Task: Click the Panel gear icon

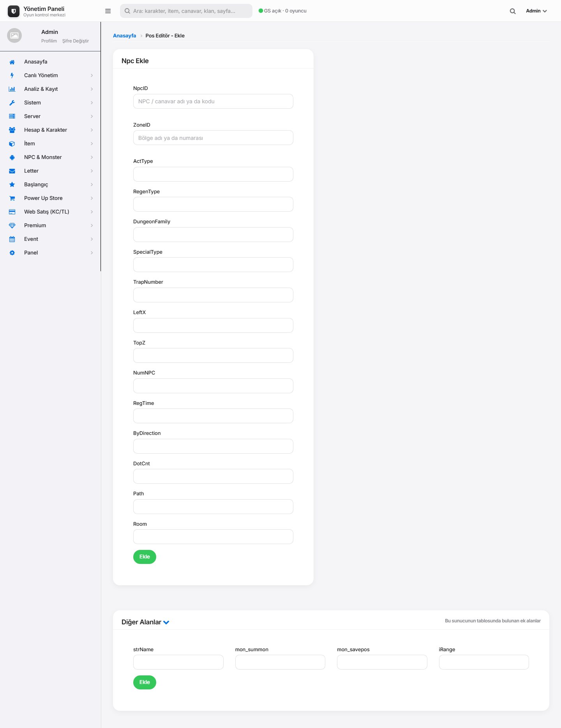Action: [12, 253]
